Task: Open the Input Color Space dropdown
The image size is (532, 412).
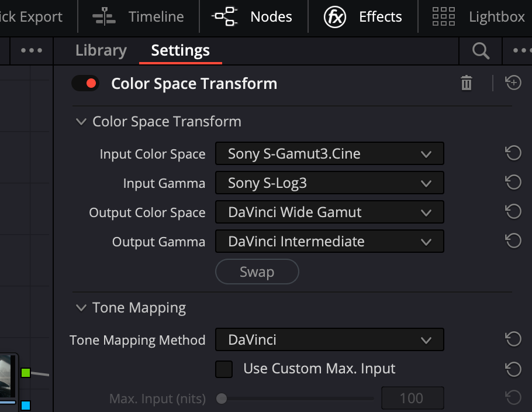Action: click(329, 154)
